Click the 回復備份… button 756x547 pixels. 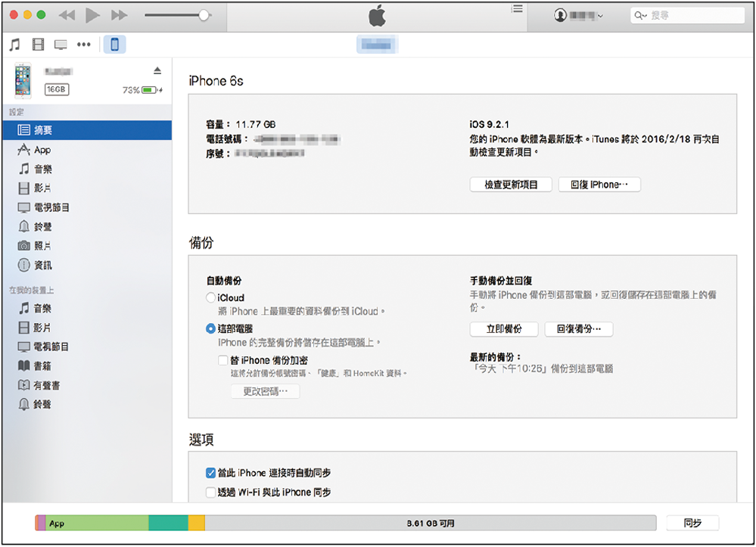579,329
